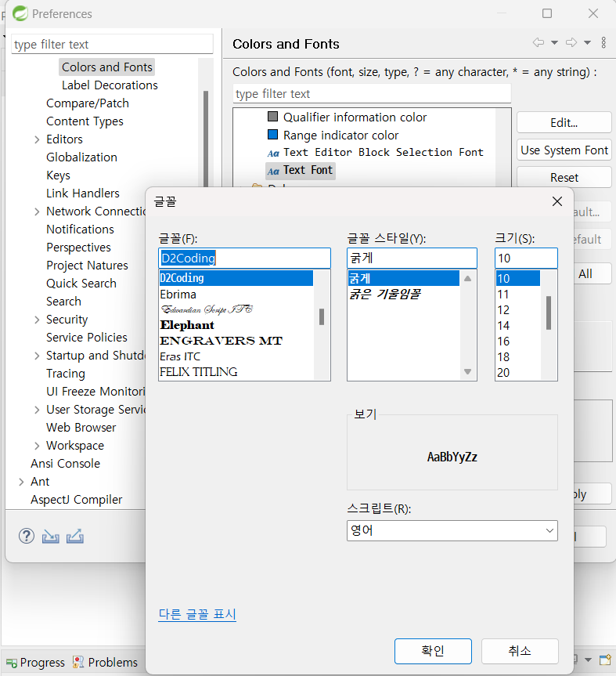Select font size 18

pos(517,357)
